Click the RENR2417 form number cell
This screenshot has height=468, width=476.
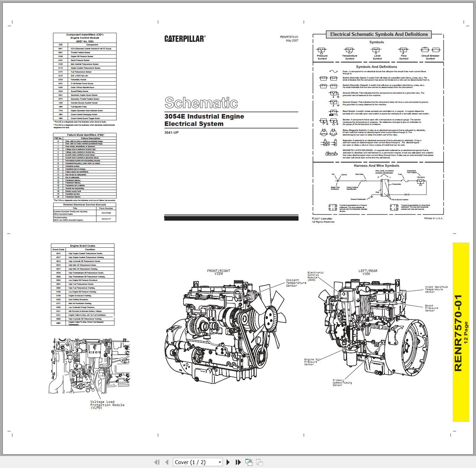[x=106, y=219]
